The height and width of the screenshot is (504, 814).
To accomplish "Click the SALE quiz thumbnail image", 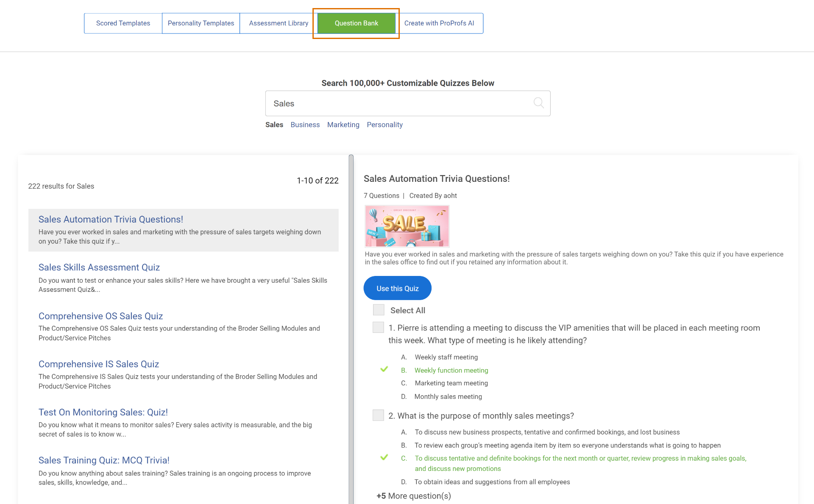I will [x=407, y=226].
